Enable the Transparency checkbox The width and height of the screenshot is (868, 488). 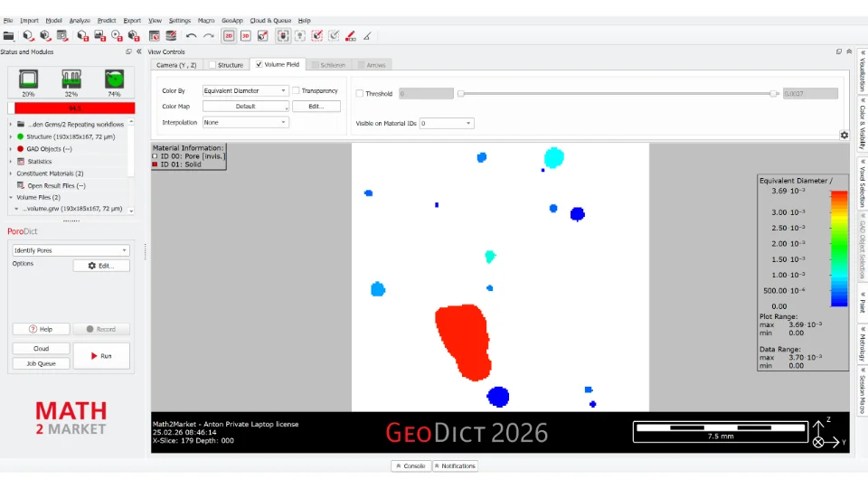pos(297,91)
